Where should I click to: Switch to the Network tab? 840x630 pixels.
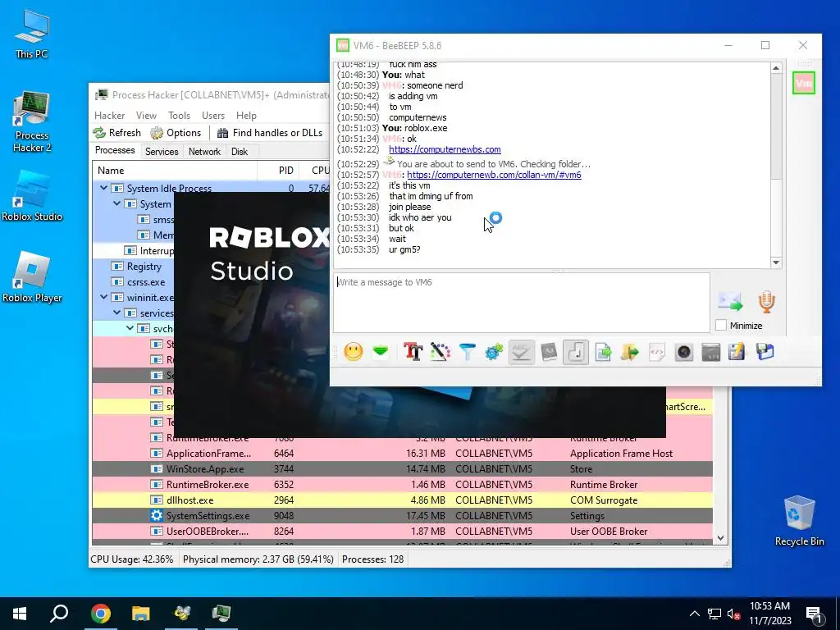coord(204,152)
